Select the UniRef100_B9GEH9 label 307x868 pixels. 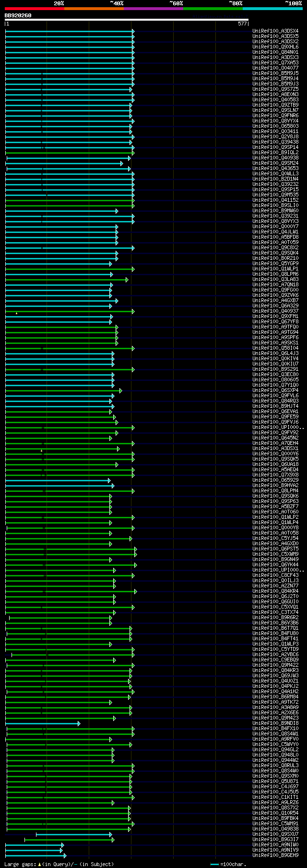pyautogui.click(x=275, y=856)
